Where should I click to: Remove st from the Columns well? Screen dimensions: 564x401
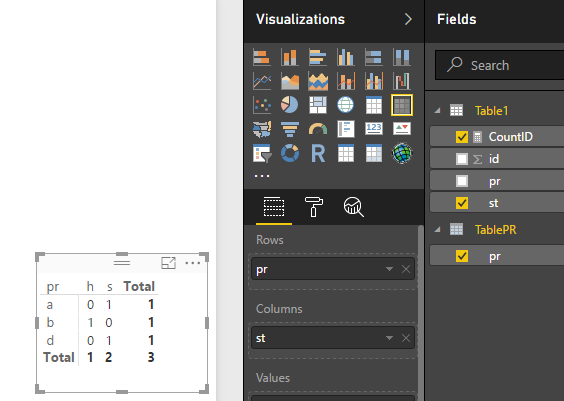point(406,338)
